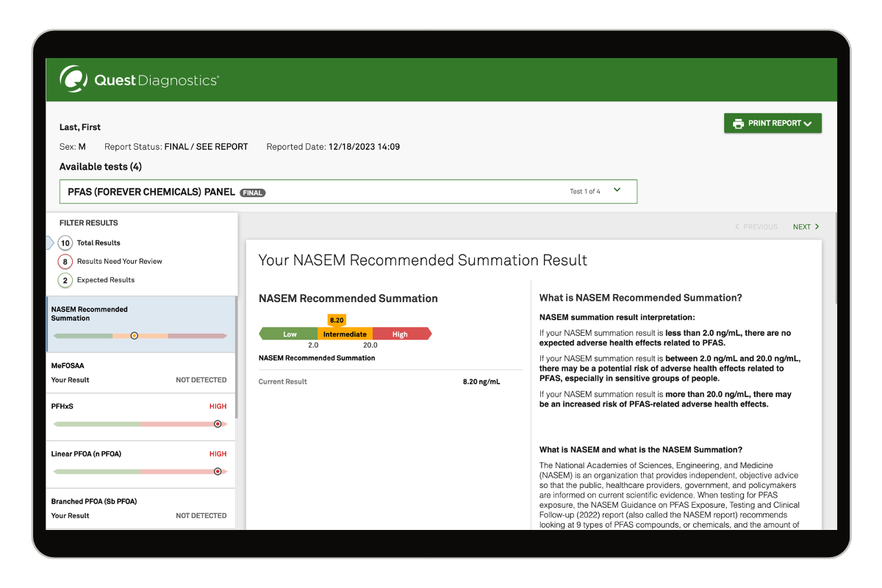
Task: Click the printer icon on Print Report
Action: tap(738, 123)
